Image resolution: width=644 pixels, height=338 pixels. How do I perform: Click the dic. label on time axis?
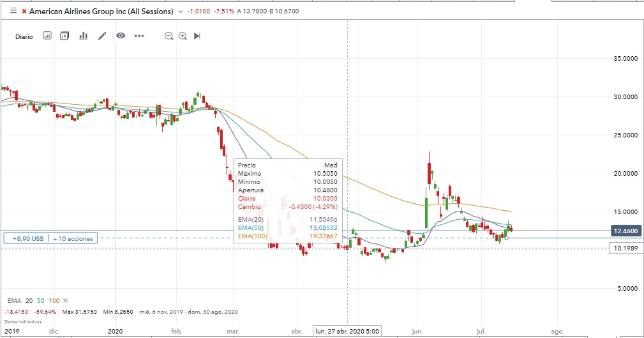54,331
